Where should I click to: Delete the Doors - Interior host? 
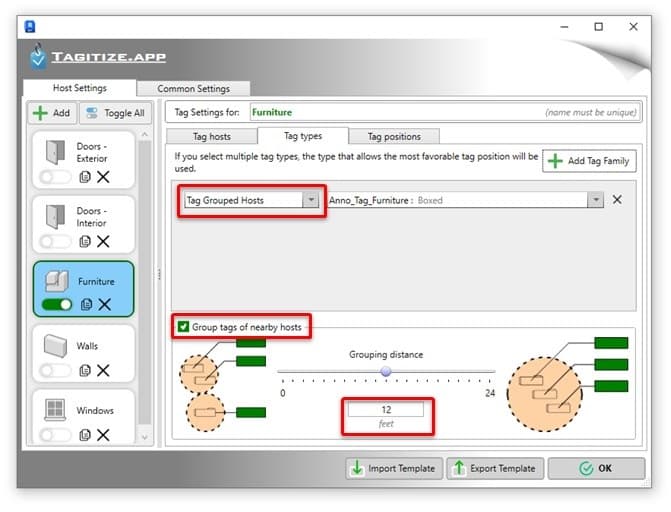(103, 241)
